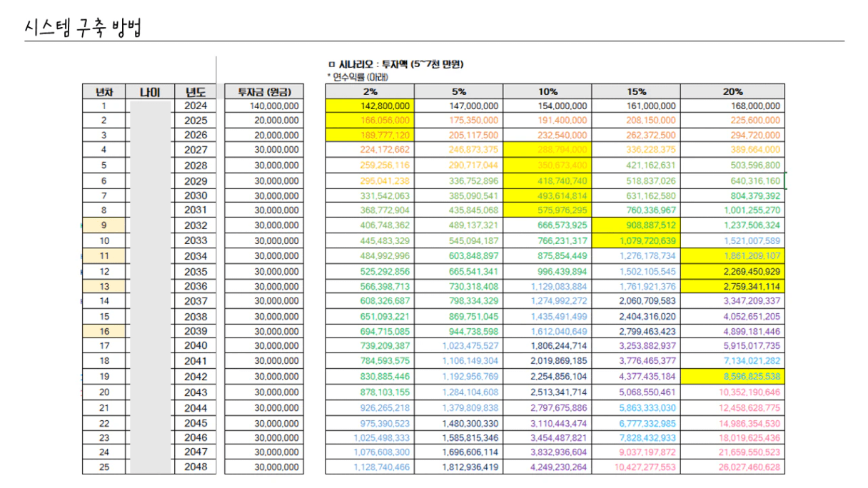Select the 2,513,341,714 cell
This screenshot has width=868, height=488.
click(547, 392)
